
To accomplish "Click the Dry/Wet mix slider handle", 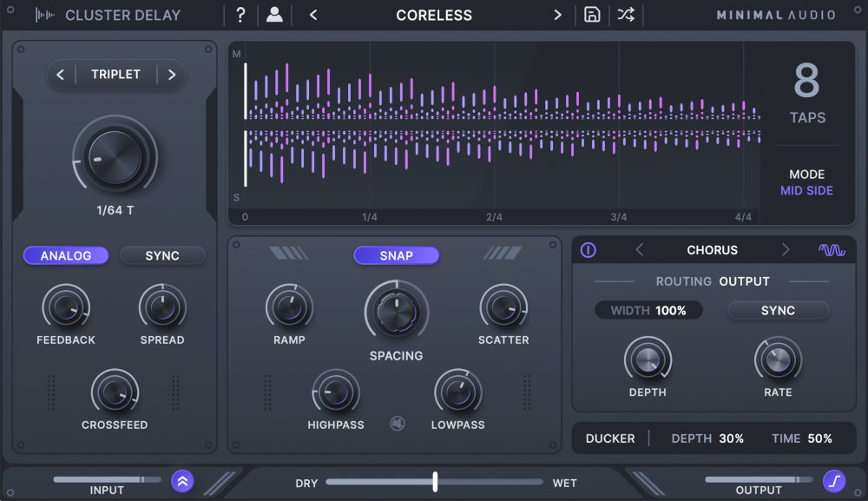I will pos(435,483).
